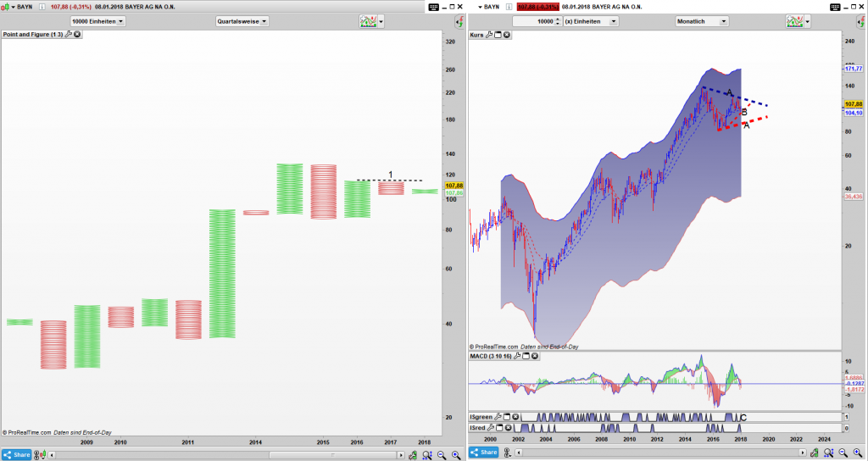This screenshot has height=461, width=868.
Task: Expand indicator dropdown arrow in left toolbar
Action: [x=381, y=22]
